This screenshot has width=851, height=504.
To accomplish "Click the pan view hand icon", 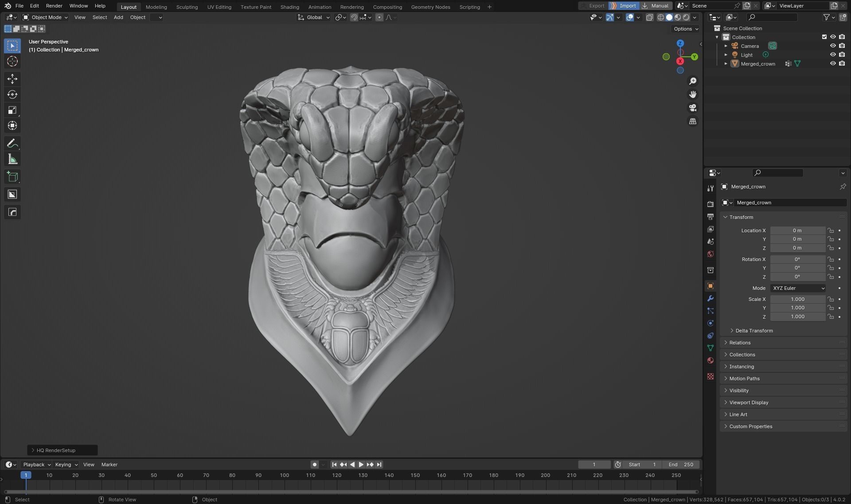I will point(693,94).
